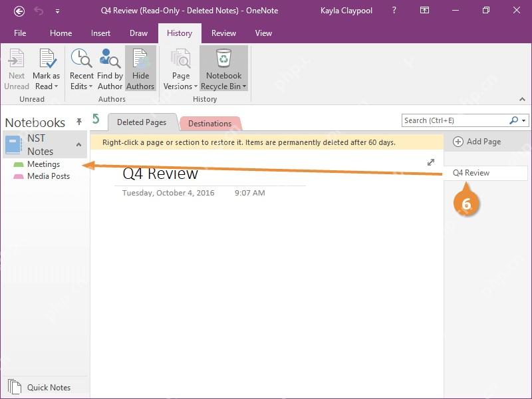
Task: Click the Back arrow in title bar
Action: [19, 11]
